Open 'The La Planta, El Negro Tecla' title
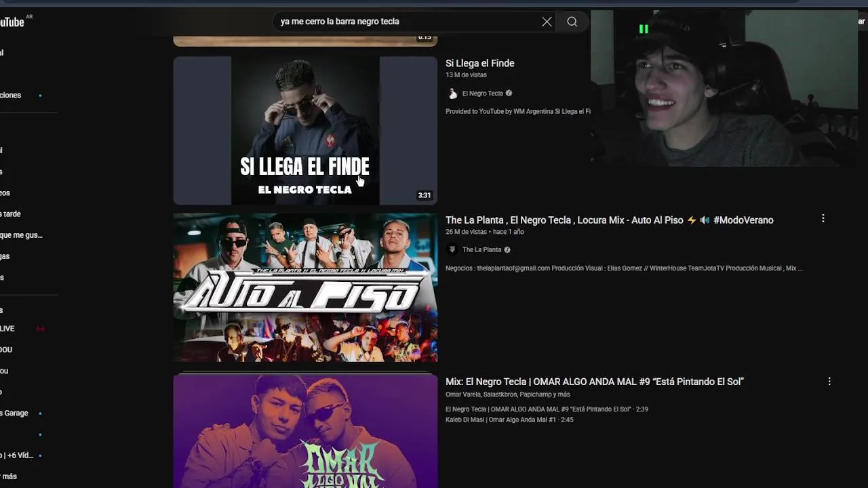Image resolution: width=868 pixels, height=488 pixels. pos(609,220)
